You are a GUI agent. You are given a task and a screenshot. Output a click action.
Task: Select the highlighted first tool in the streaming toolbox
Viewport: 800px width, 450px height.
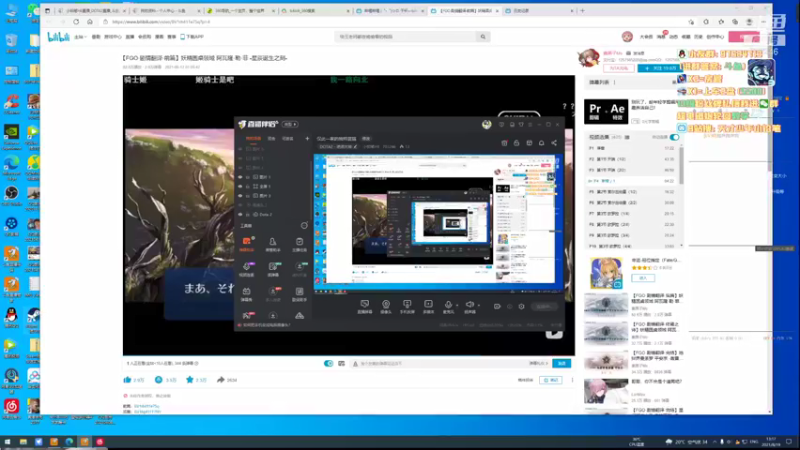click(246, 242)
